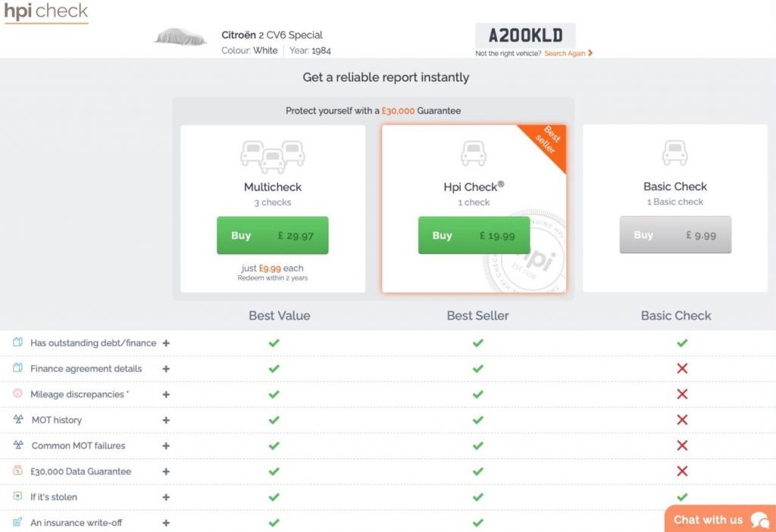776x532 pixels.
Task: Click the white vehicle silhouette image
Action: [180, 36]
